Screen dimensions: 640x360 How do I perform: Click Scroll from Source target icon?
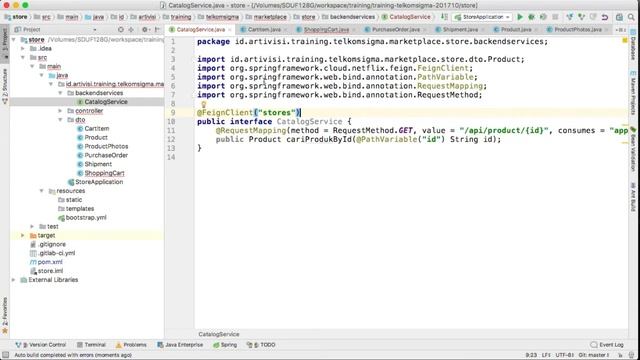pyautogui.click(x=120, y=30)
